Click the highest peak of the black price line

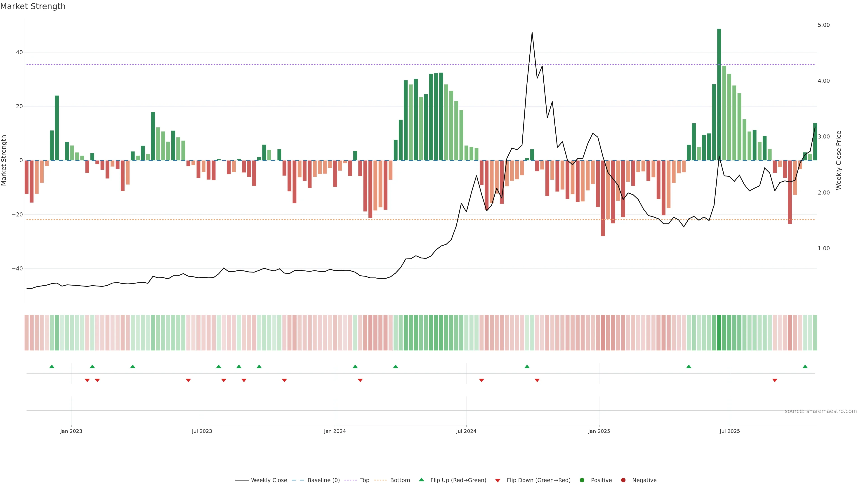532,33
